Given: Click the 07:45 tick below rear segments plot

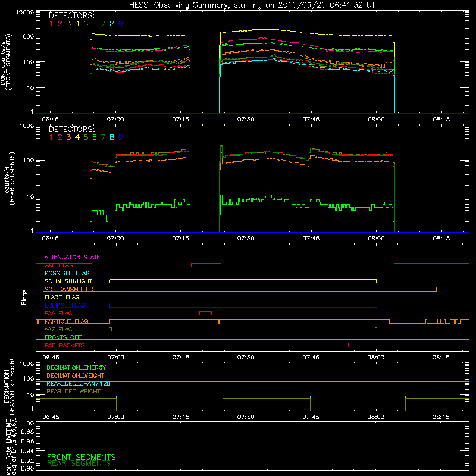Looking at the screenshot, I should tap(311, 239).
